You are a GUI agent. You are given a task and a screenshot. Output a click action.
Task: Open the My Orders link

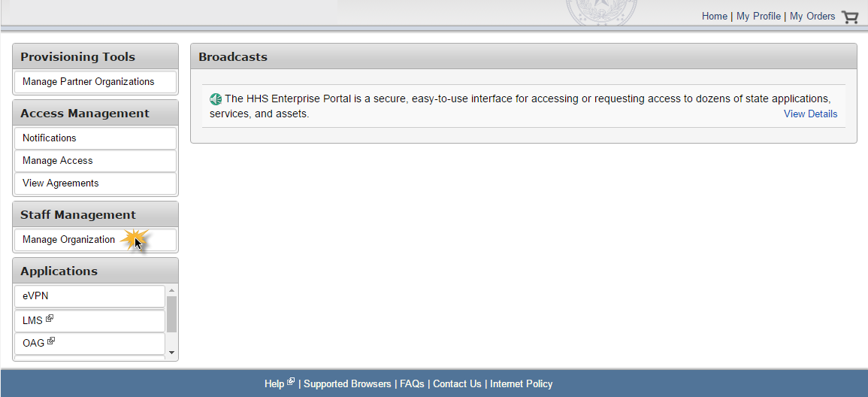(812, 17)
